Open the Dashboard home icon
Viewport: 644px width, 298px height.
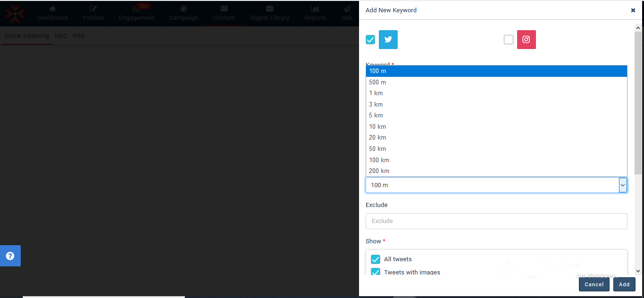[x=52, y=9]
